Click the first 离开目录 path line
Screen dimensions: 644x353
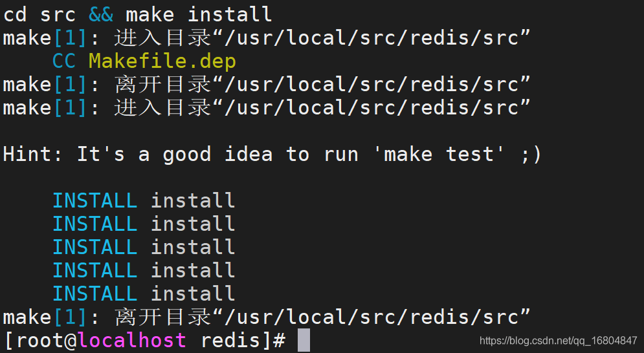pyautogui.click(x=267, y=85)
